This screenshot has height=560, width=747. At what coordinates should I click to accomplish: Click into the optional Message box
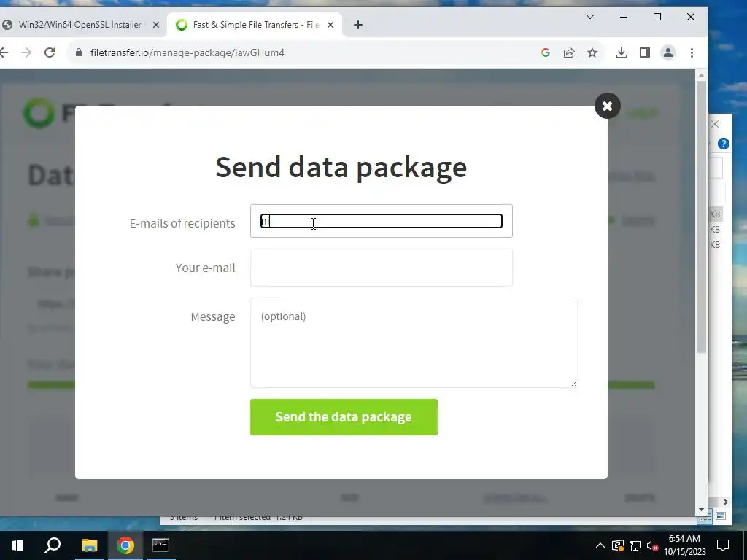coord(414,343)
